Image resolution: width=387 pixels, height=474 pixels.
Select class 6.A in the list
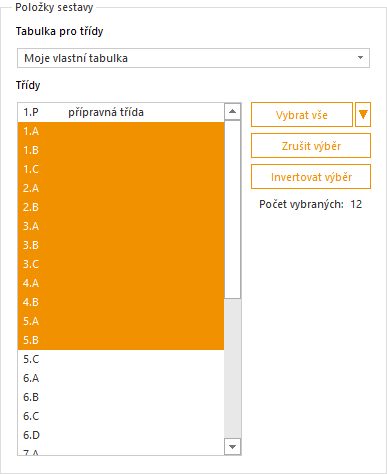coord(121,378)
